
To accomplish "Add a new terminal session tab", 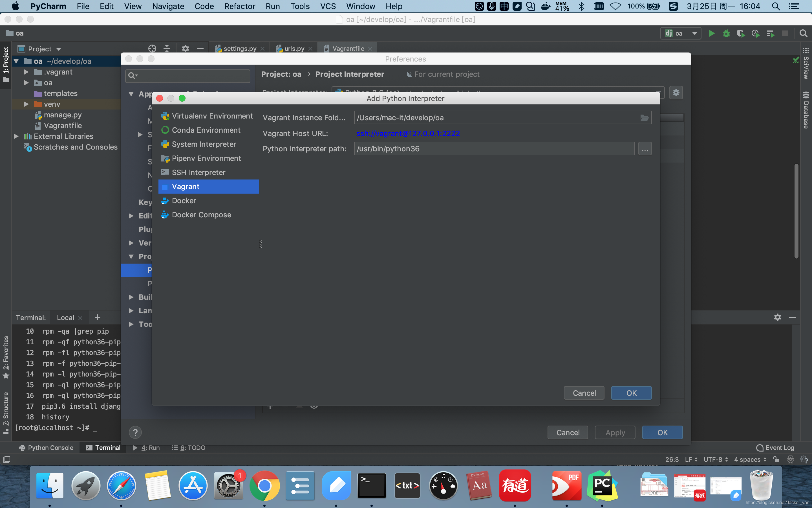I will (x=97, y=317).
